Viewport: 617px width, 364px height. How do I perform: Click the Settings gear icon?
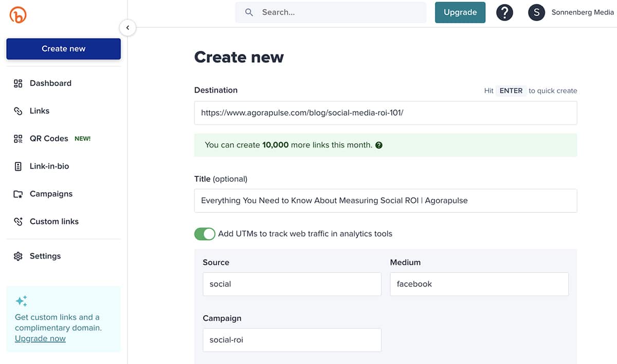[x=18, y=256]
